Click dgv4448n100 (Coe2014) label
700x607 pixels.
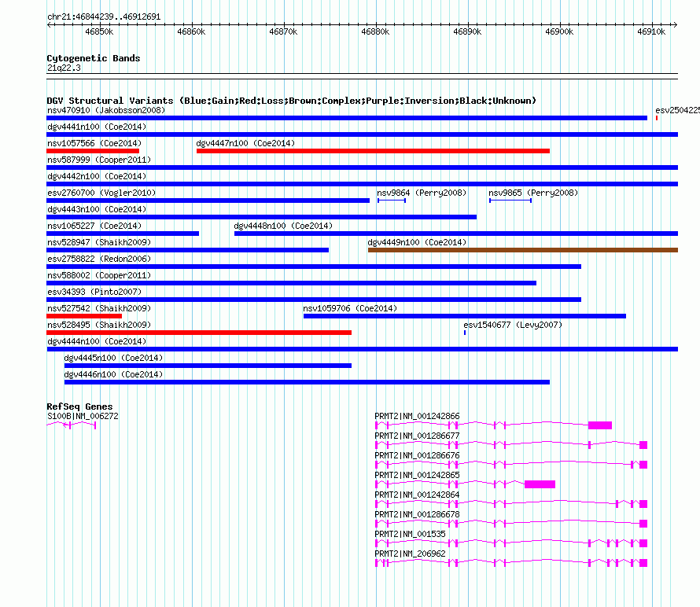[283, 226]
